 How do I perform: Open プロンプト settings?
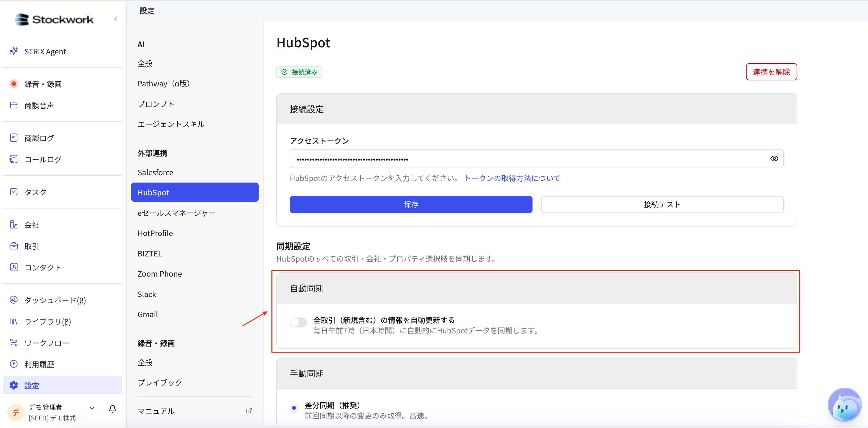click(195, 104)
